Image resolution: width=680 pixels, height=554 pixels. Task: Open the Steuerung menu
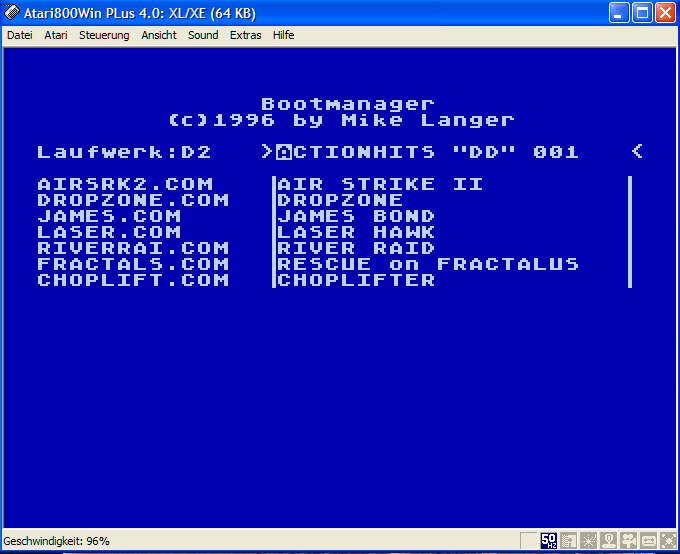tap(104, 35)
